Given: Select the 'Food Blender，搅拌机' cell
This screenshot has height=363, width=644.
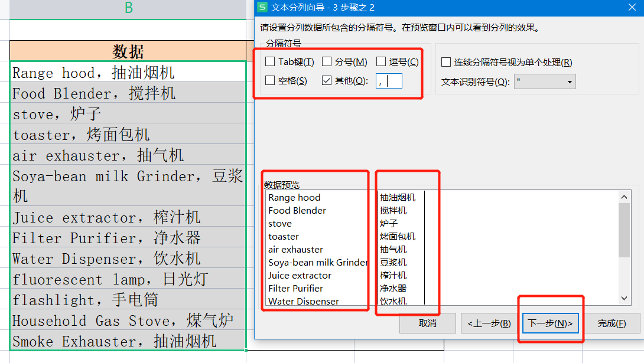Looking at the screenshot, I should coord(128,92).
